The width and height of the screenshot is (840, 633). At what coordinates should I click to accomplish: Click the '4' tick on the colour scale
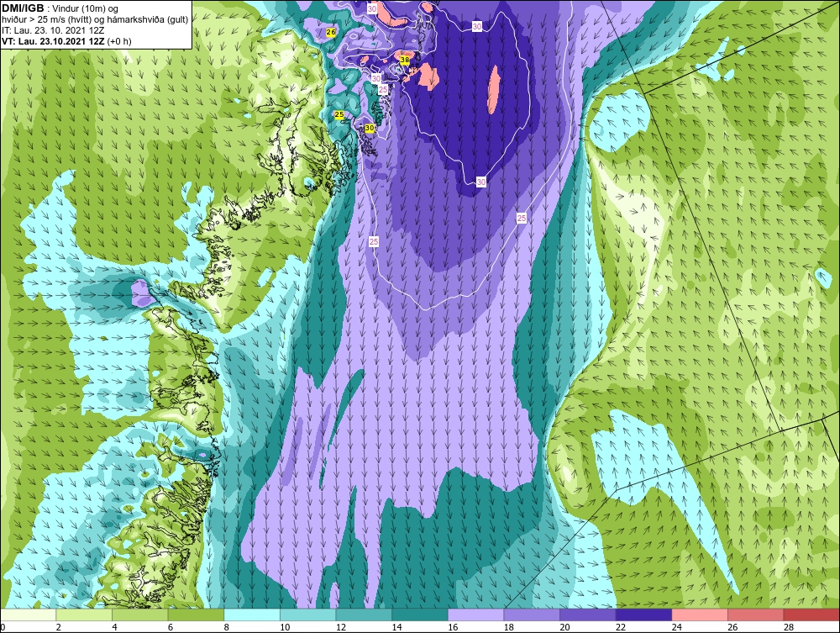point(114,627)
